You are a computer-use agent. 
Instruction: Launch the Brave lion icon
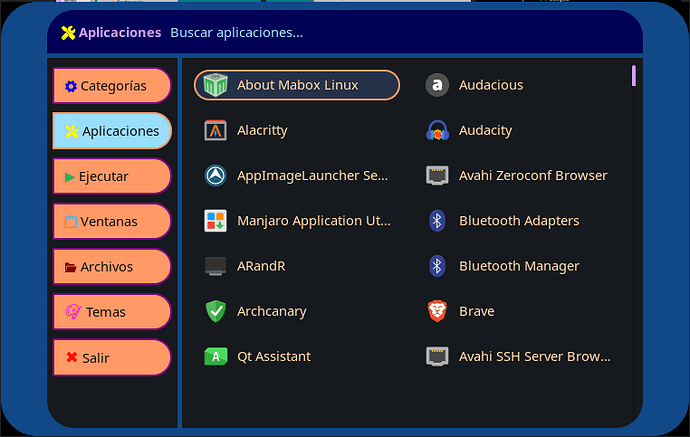(x=437, y=311)
